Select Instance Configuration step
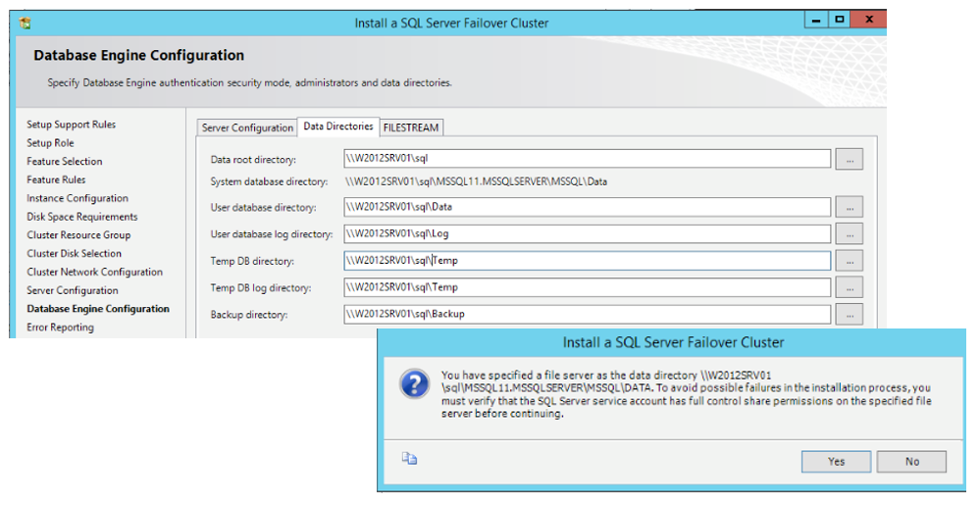Screen dimensions: 980x505 pyautogui.click(x=77, y=198)
